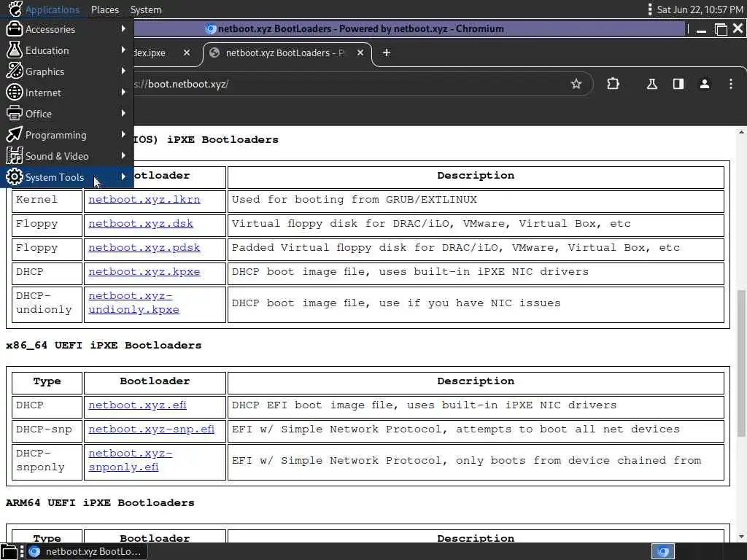The width and height of the screenshot is (747, 560).
Task: Open the Places menu
Action: coord(105,9)
